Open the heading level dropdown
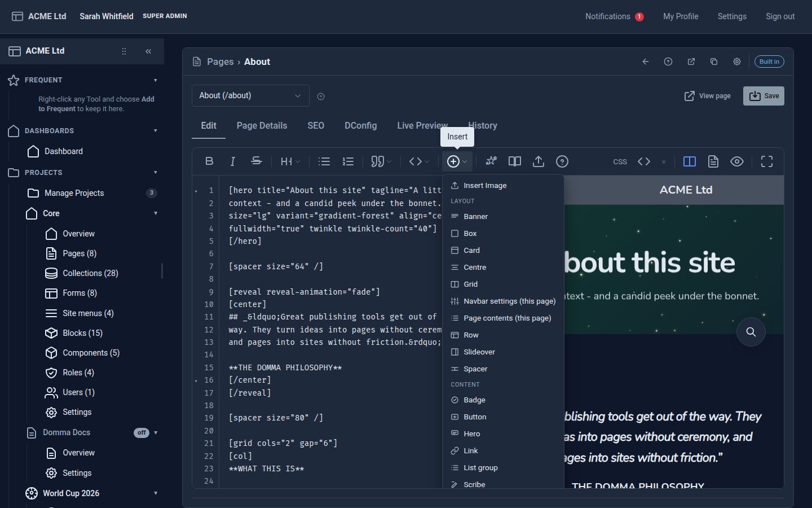 click(x=290, y=161)
